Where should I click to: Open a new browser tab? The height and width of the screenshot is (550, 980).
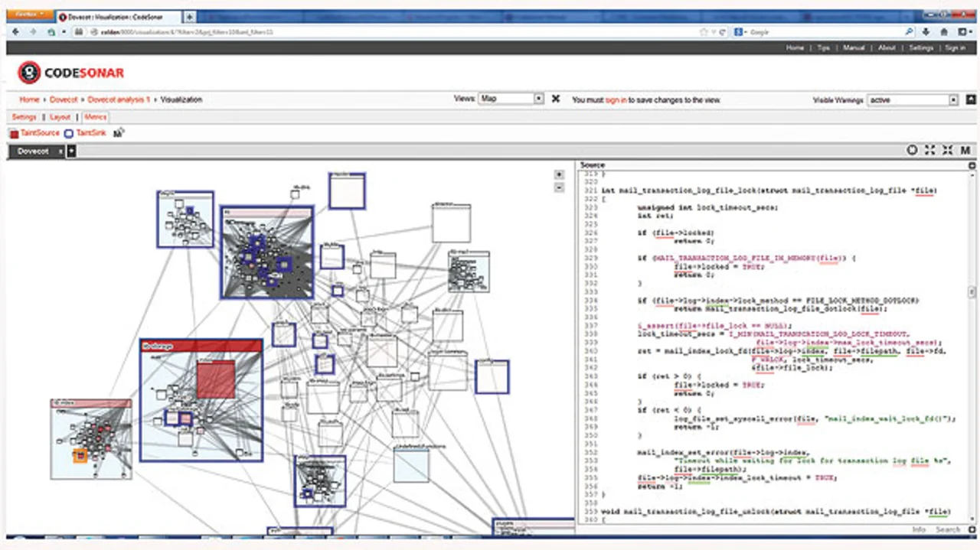point(190,17)
